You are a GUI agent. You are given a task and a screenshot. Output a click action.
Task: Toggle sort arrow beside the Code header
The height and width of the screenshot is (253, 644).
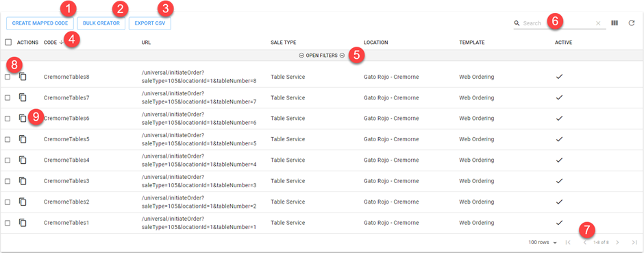(x=61, y=43)
